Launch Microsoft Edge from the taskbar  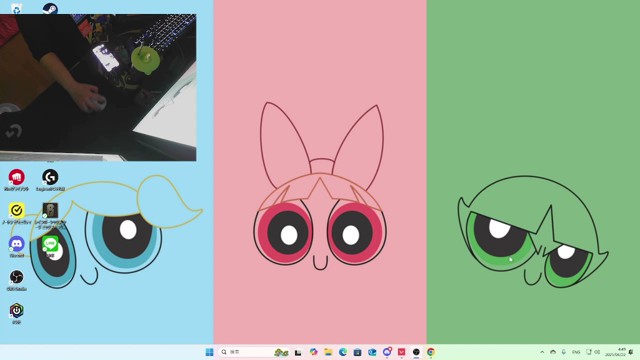343,352
